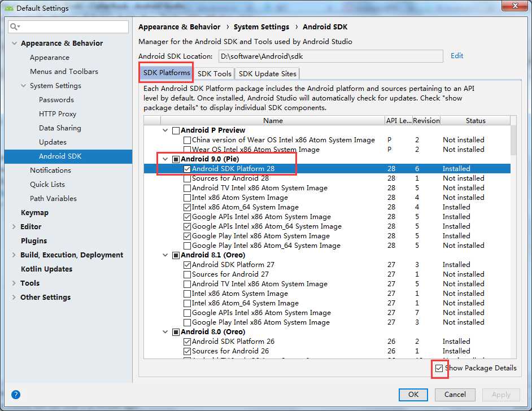The height and width of the screenshot is (411, 532).
Task: Switch to the SDK Tools tab
Action: click(215, 73)
